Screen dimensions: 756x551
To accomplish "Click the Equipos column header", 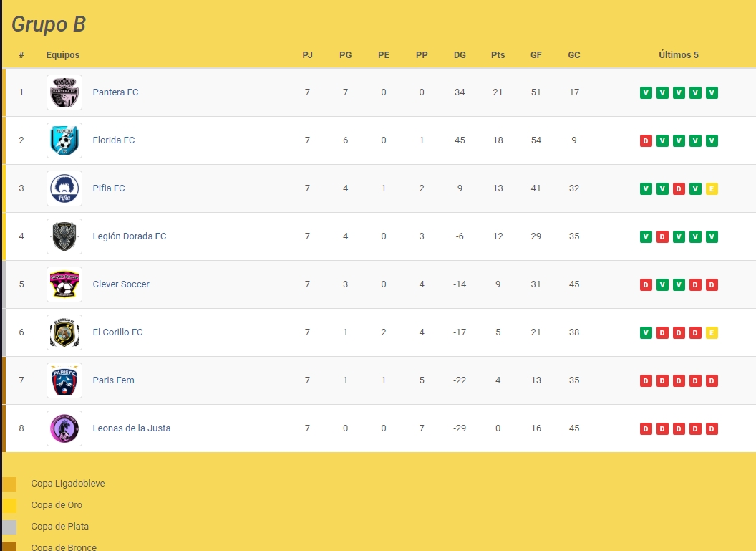I will pos(63,55).
